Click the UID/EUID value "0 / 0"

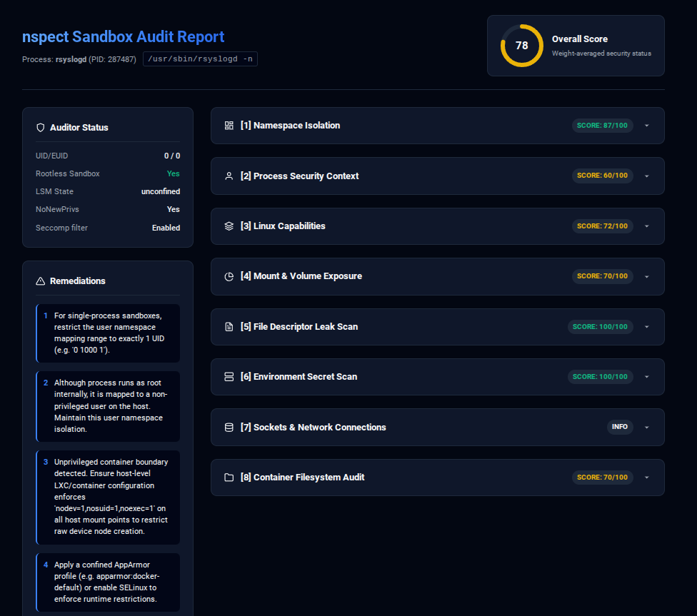click(172, 156)
